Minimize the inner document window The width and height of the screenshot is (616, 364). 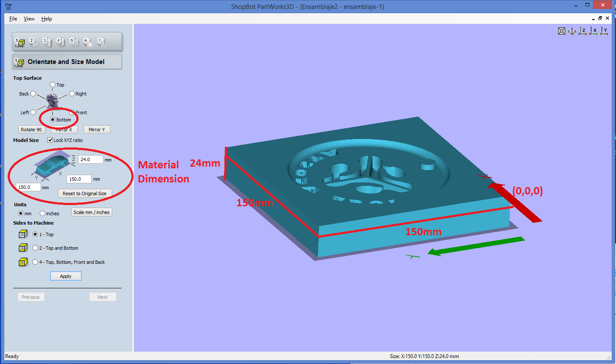point(593,19)
